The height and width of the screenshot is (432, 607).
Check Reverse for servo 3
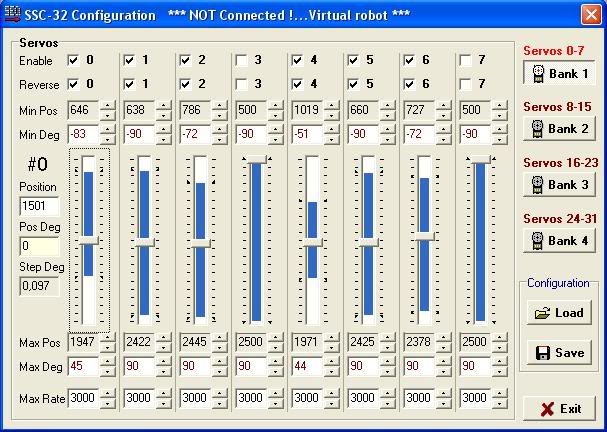click(x=241, y=84)
